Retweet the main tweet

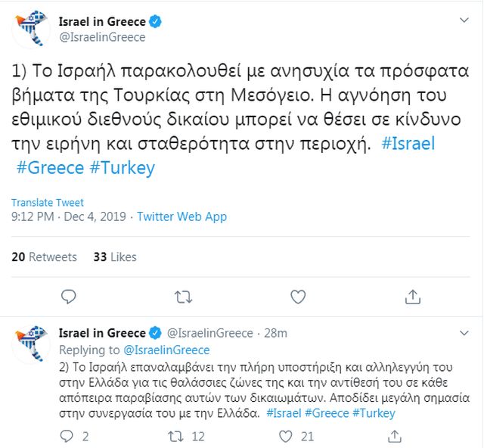click(183, 296)
